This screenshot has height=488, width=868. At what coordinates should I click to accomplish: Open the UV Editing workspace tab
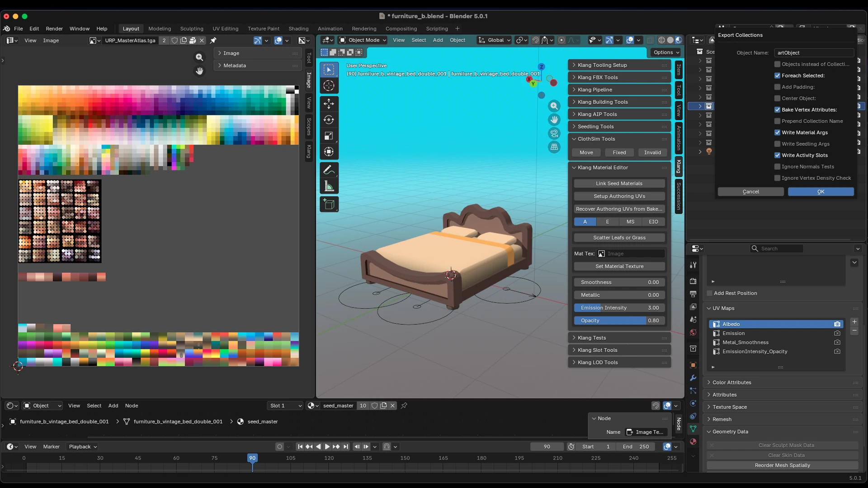225,28
